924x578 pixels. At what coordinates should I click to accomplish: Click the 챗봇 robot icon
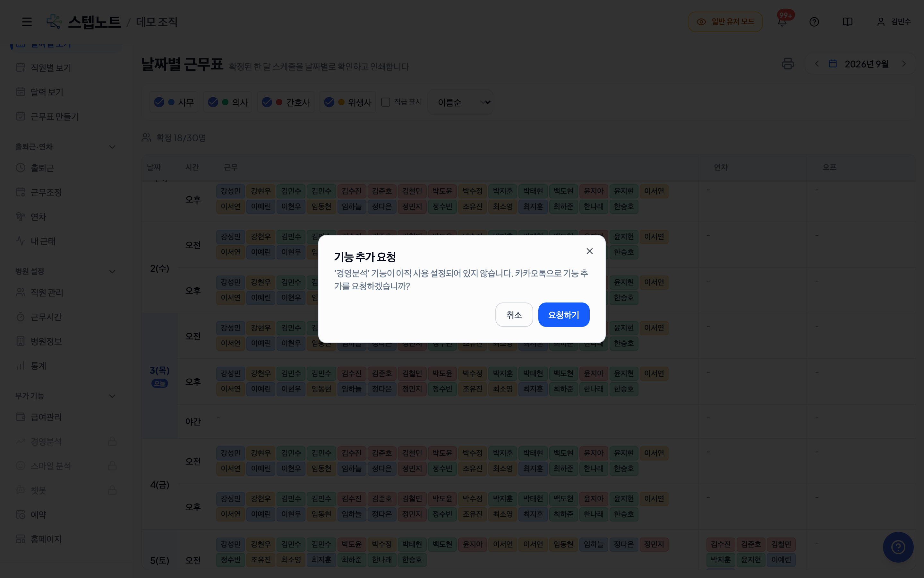(21, 490)
